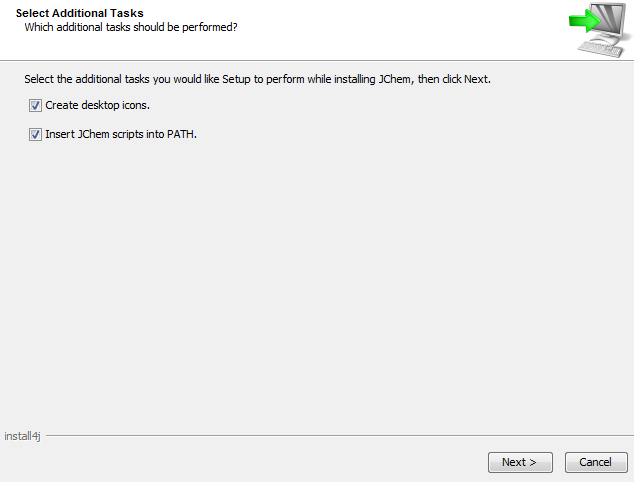
Task: Click the "Select Additional Tasks" heading
Action: click(x=79, y=13)
